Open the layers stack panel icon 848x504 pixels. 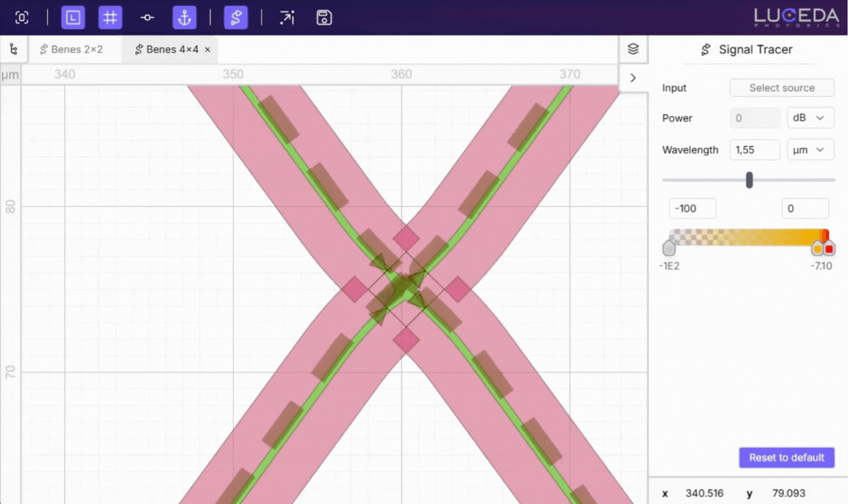[x=633, y=49]
